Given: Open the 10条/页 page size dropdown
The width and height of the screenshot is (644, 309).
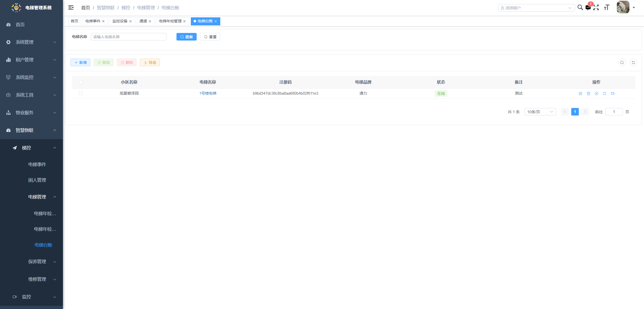Looking at the screenshot, I should [540, 112].
